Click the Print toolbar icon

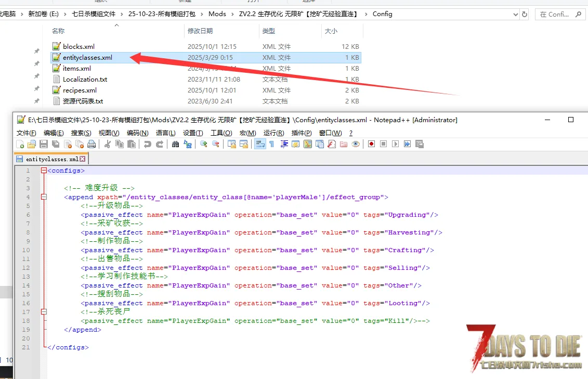[x=92, y=144]
